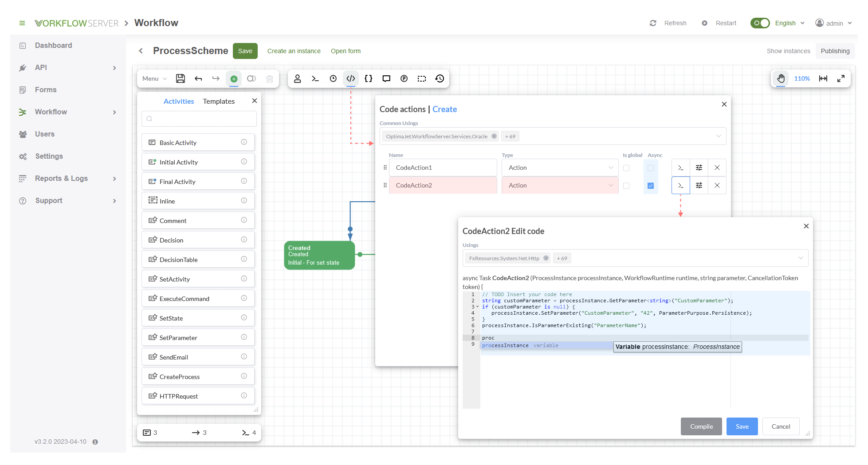
Task: Open the designer Menu dropdown
Action: 154,78
